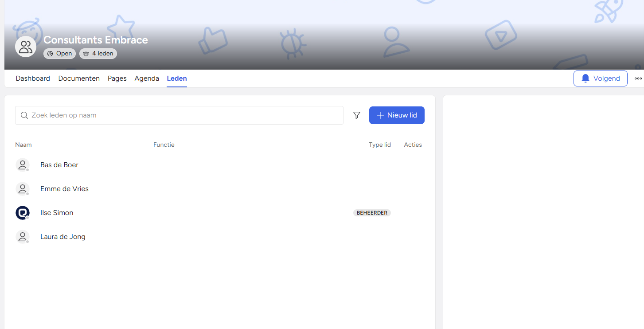
Task: Click Bas de Boer's avatar icon
Action: [x=22, y=165]
